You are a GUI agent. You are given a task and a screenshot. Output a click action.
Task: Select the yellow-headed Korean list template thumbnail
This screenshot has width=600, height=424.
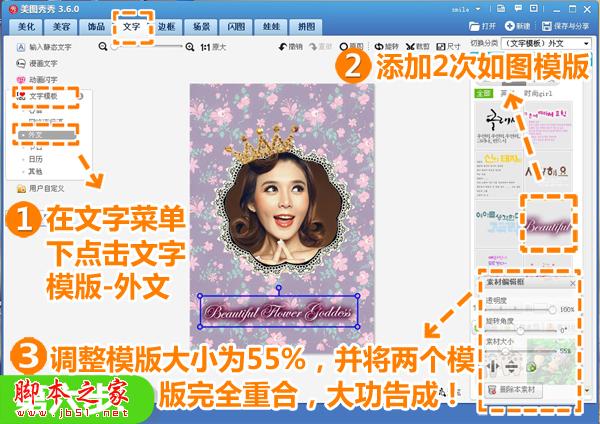[x=499, y=174]
